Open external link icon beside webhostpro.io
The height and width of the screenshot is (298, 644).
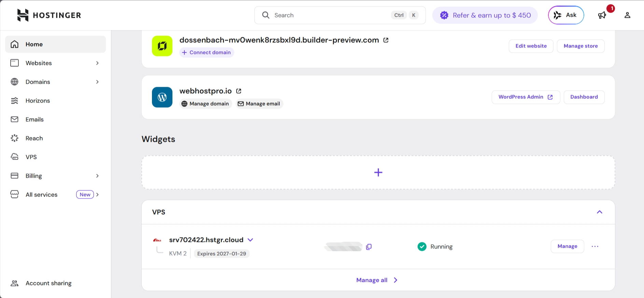pos(239,91)
